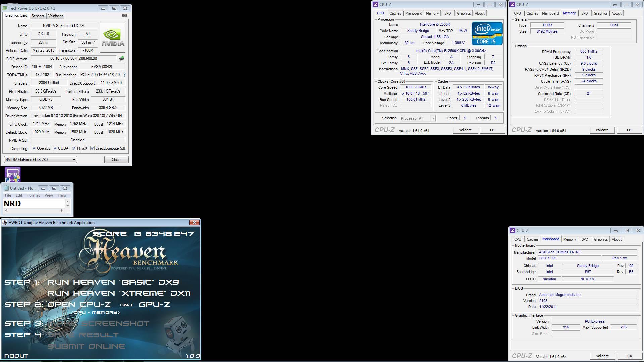Click Save Result in step 4
The image size is (644, 362).
(x=83, y=335)
